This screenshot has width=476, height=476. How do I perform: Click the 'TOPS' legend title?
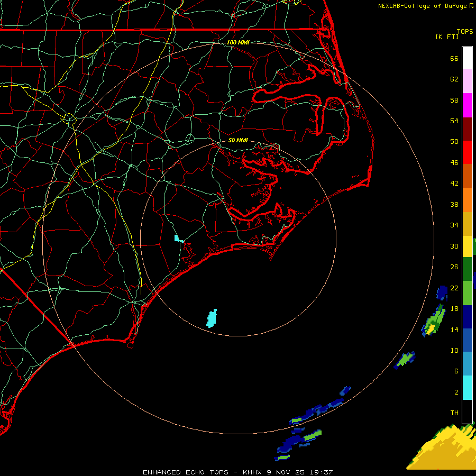pyautogui.click(x=465, y=31)
